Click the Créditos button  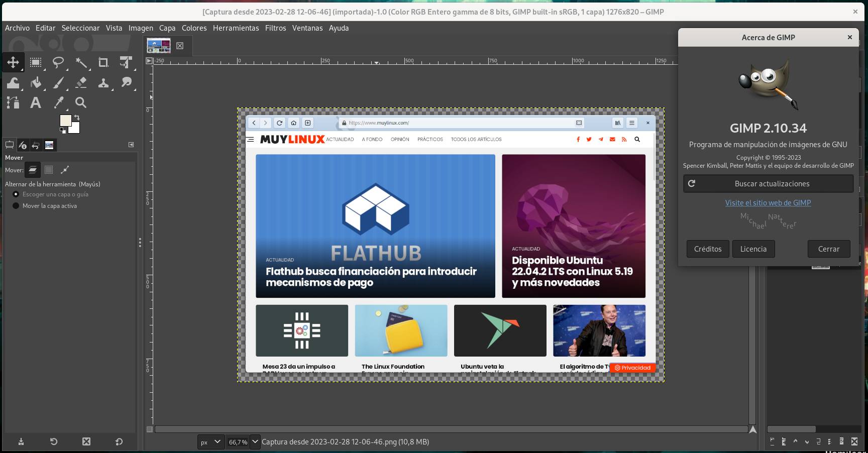(708, 249)
